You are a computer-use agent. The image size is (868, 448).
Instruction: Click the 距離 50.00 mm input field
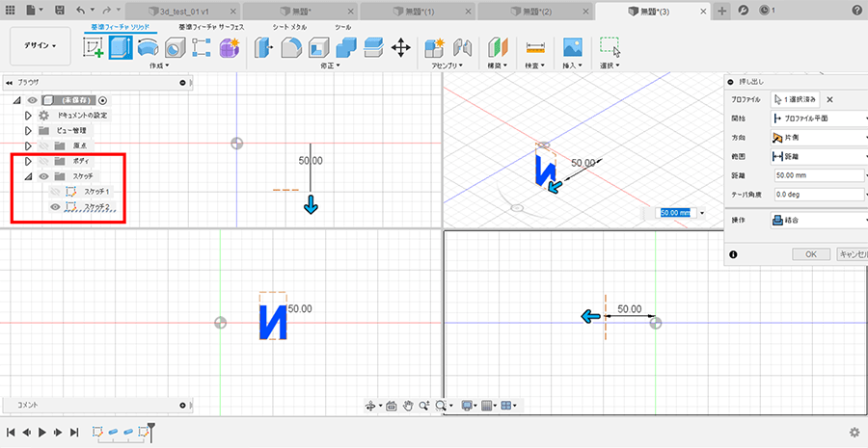(x=819, y=176)
